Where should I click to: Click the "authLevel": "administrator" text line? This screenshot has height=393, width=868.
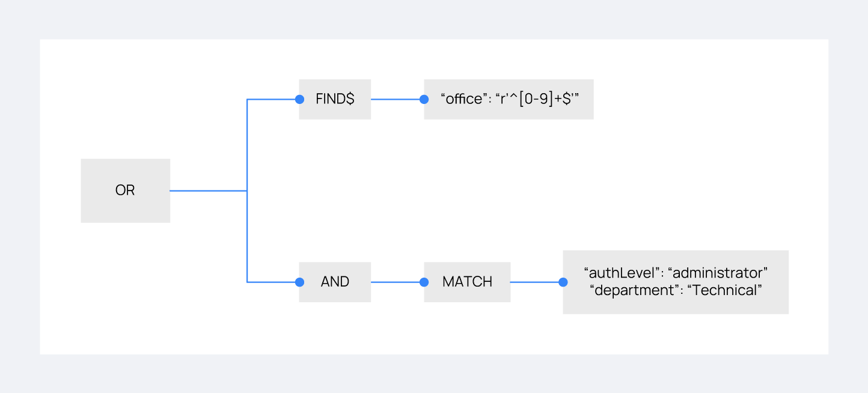click(676, 273)
